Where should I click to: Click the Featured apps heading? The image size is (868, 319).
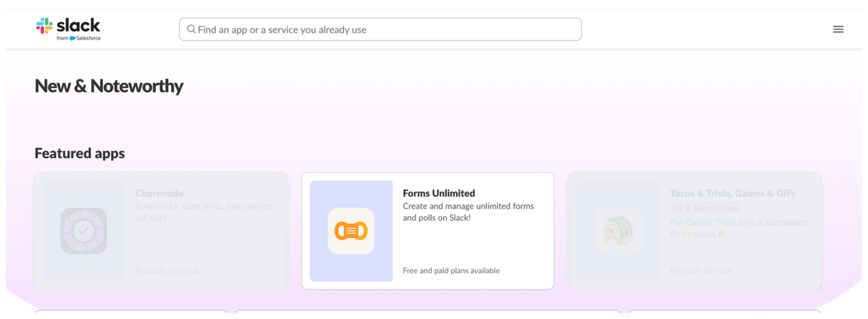[79, 153]
